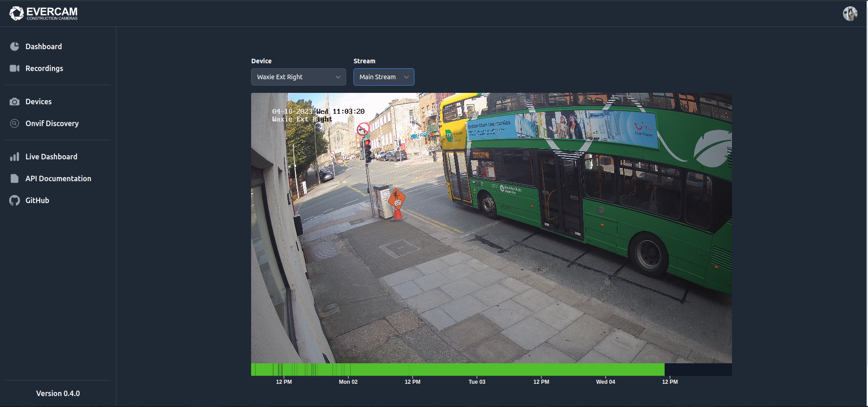The height and width of the screenshot is (407, 868).
Task: Click the Evercam logo
Action: 44,13
